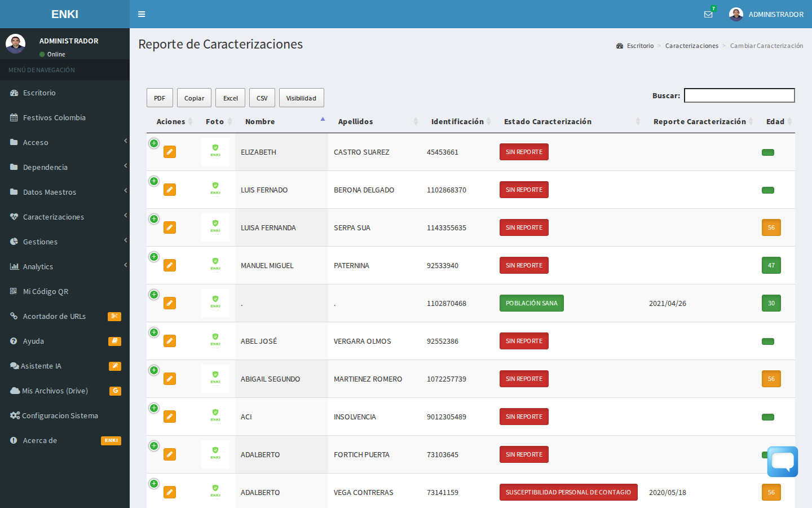
Task: Open the Escritorio sidebar item
Action: coord(65,93)
